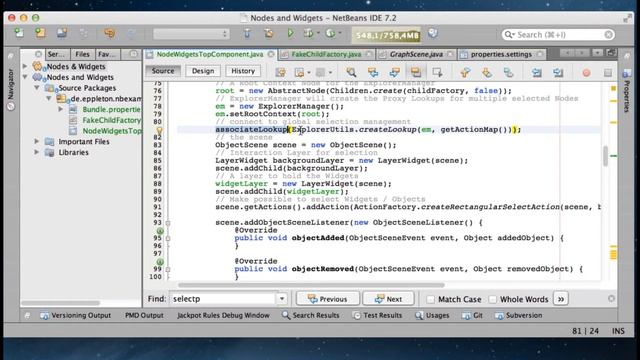The image size is (640, 360).
Task: Toggle Highlight Search editor icon
Action: 416,73
